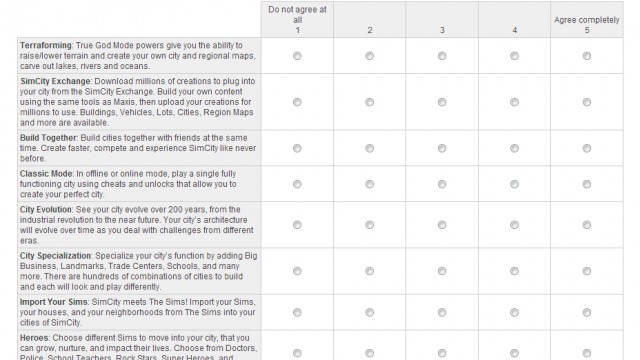640x360 pixels.
Task: Pick rating 4 for Import Your Sims
Action: click(514, 312)
